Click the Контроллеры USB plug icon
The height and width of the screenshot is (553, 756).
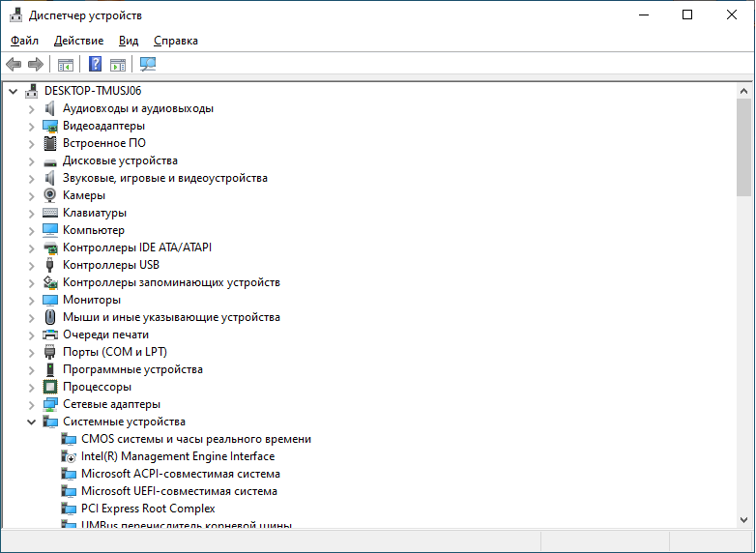point(49,265)
